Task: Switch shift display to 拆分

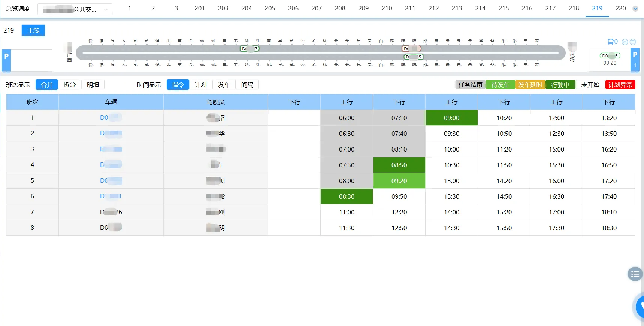Action: coord(69,85)
